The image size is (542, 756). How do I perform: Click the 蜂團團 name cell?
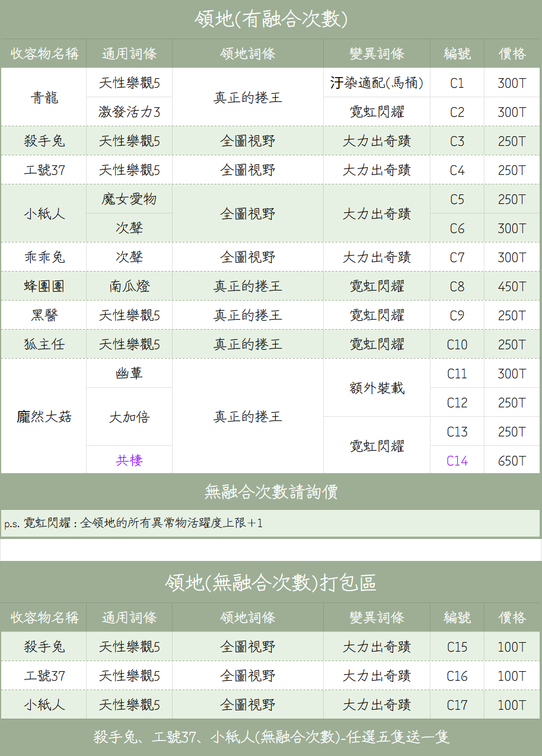click(x=44, y=286)
